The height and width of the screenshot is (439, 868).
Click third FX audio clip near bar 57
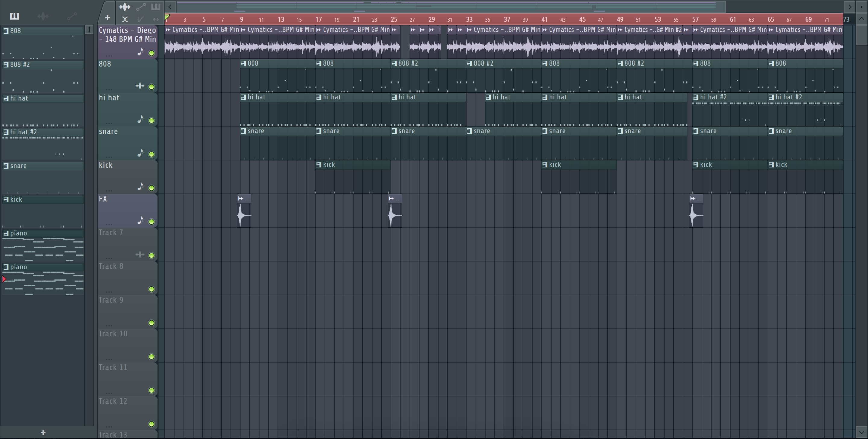[x=696, y=211]
